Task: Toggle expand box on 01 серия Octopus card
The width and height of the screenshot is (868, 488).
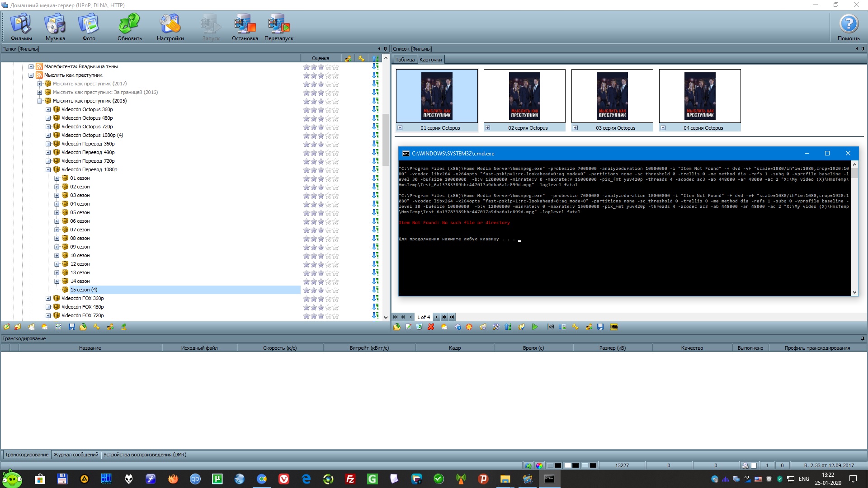Action: [x=400, y=128]
